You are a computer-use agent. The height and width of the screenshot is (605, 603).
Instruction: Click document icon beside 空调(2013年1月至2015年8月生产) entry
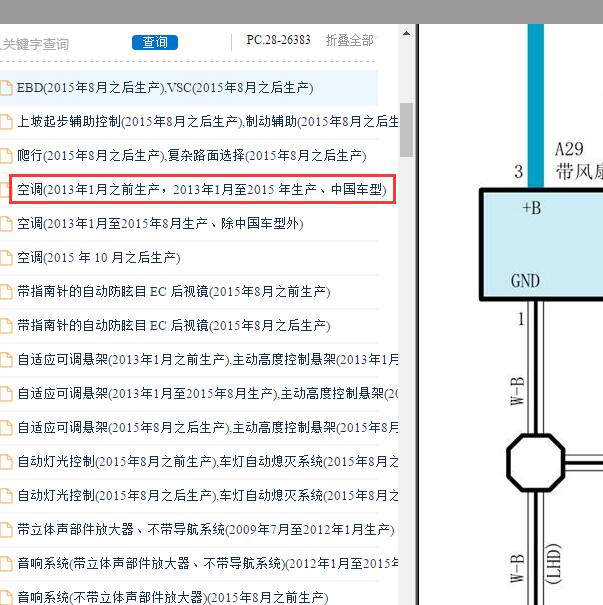pos(6,223)
